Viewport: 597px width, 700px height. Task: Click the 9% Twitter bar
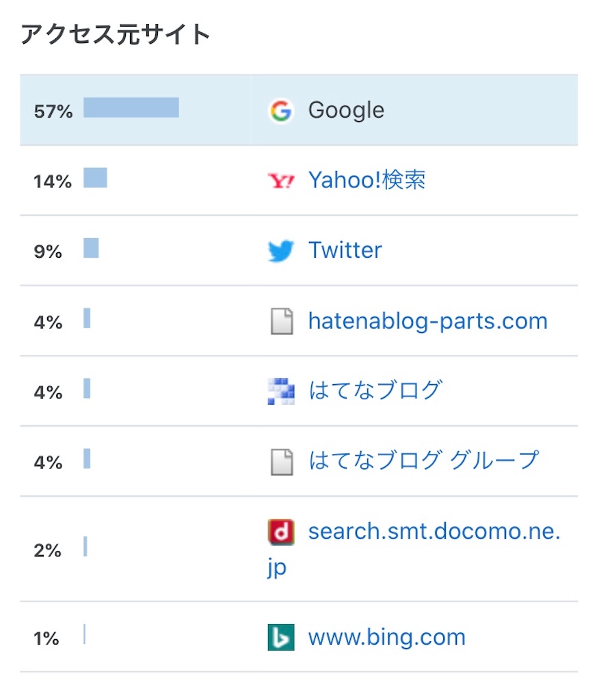point(91,247)
